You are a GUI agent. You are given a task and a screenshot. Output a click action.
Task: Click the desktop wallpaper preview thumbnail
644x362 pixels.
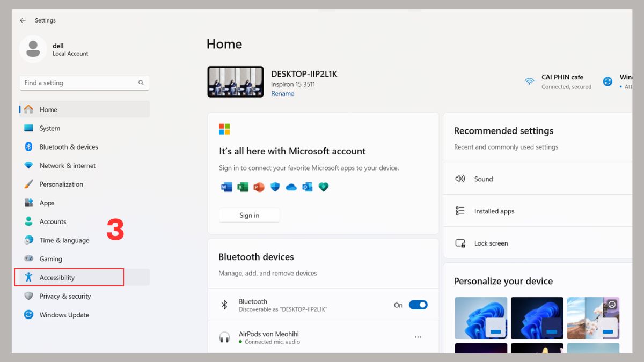(x=236, y=82)
